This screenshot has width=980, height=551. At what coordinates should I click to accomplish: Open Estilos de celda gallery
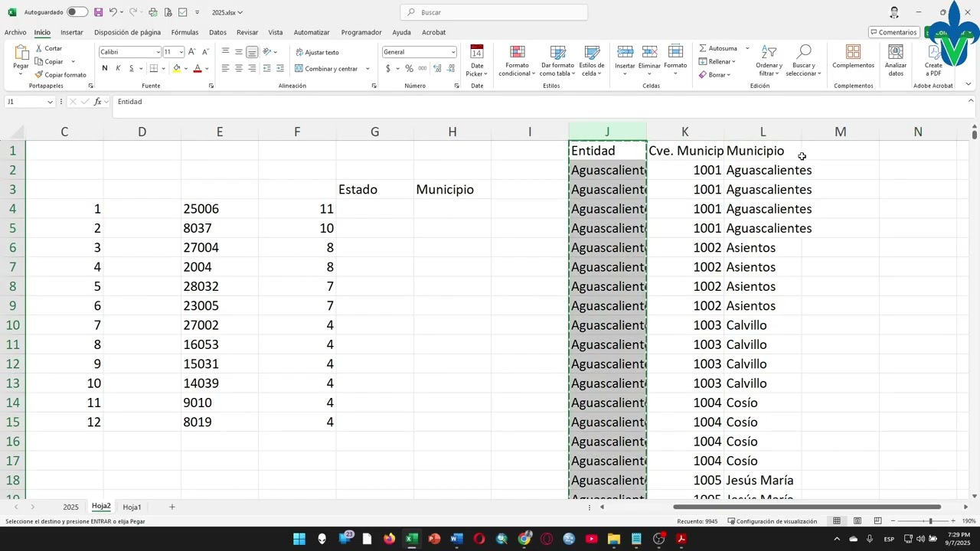click(592, 60)
